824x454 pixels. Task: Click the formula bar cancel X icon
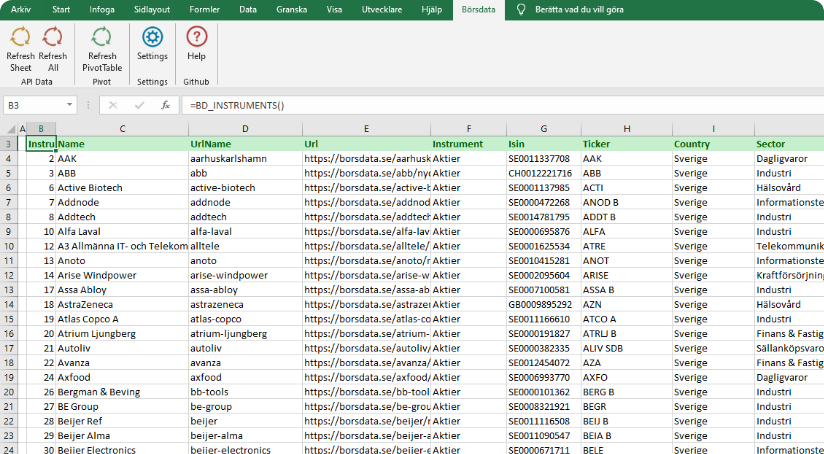(x=113, y=105)
